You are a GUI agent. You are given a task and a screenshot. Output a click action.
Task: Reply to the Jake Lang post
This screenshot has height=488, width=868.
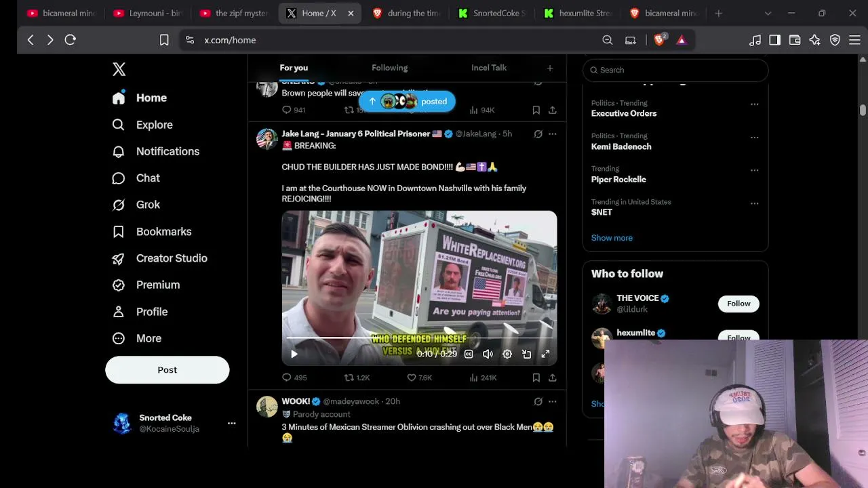tap(294, 378)
